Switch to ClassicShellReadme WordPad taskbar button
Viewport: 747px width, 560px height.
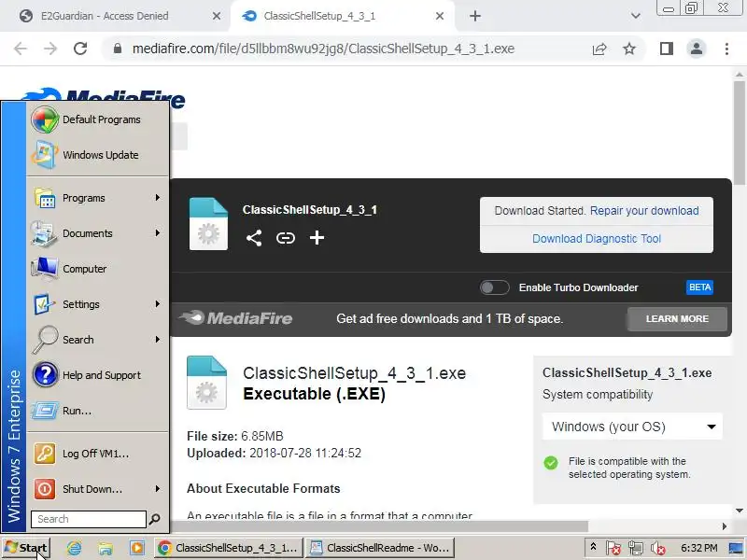click(380, 548)
